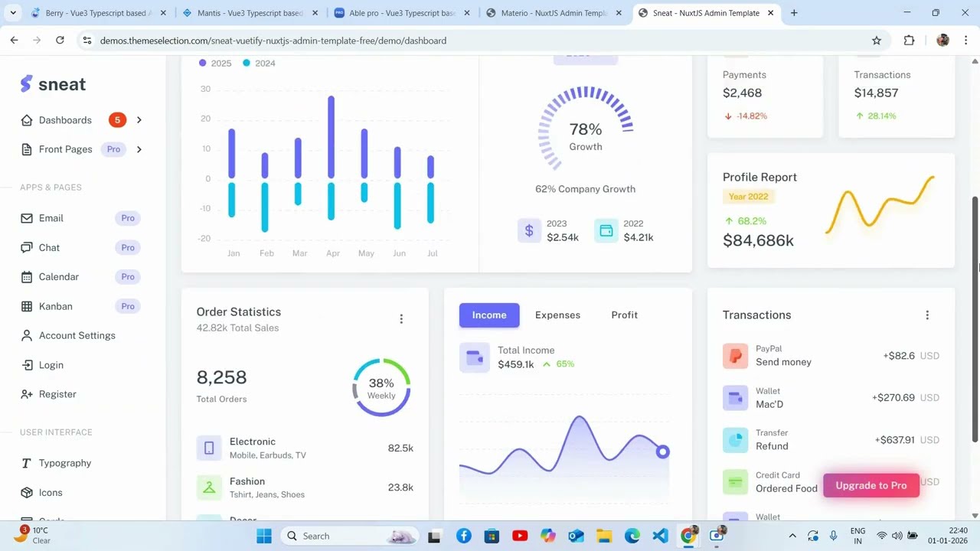Open Visual Studio Code from taskbar
Viewport: 980px width, 551px height.
pos(660,536)
